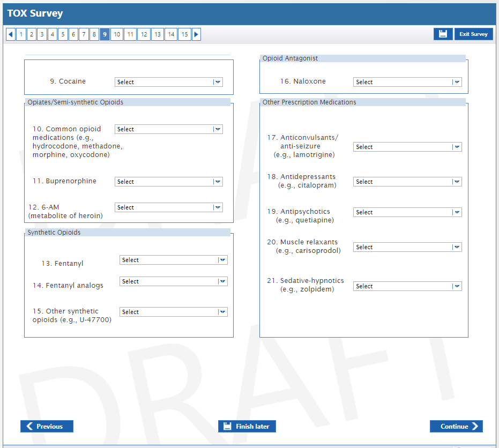Go to survey page 5
The width and height of the screenshot is (499, 448).
[x=63, y=34]
